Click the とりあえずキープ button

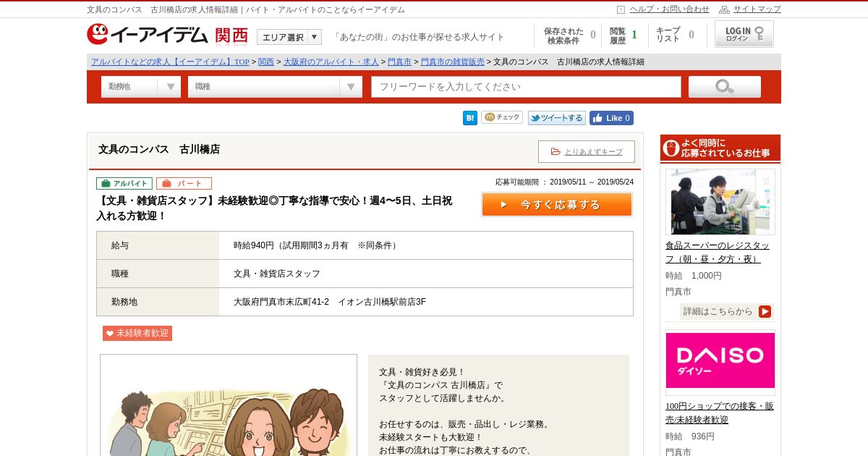coord(587,151)
